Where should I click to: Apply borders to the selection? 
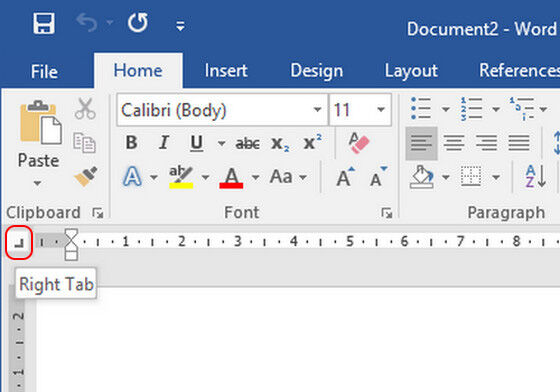coord(471,176)
